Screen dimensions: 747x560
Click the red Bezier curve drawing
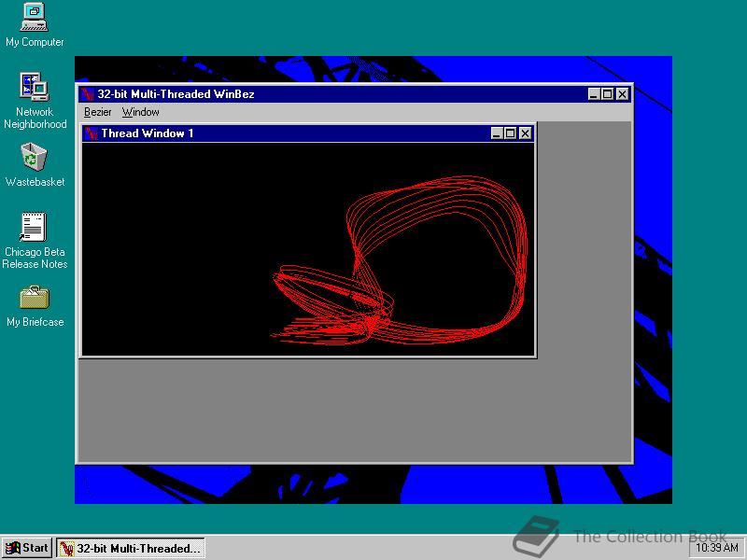tap(400, 260)
